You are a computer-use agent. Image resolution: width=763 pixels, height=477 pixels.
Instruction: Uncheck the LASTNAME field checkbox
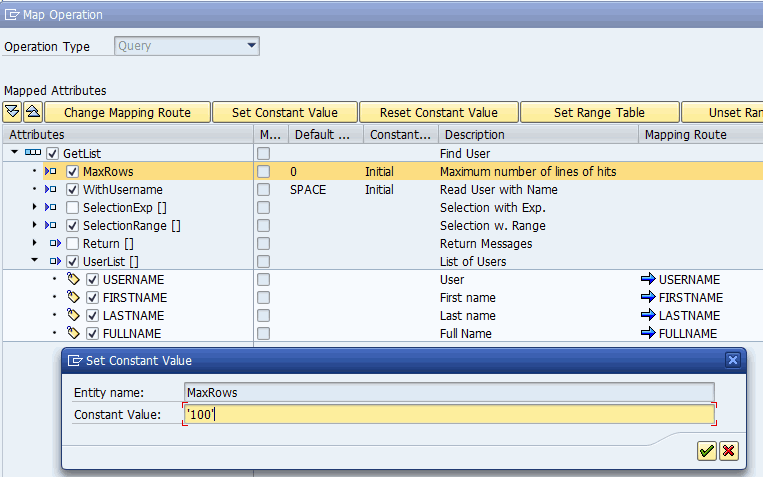pyautogui.click(x=92, y=316)
